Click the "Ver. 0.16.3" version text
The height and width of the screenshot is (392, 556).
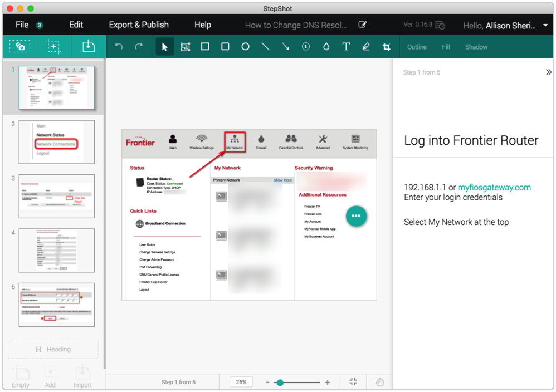click(418, 24)
